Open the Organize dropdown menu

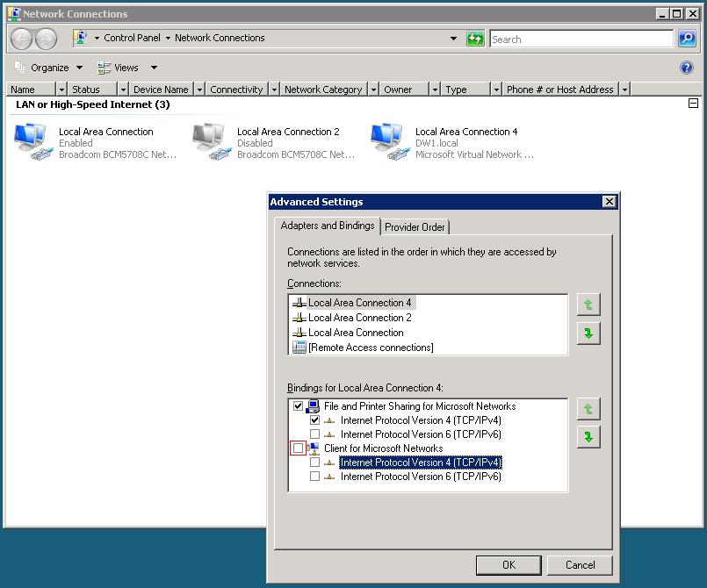click(49, 68)
